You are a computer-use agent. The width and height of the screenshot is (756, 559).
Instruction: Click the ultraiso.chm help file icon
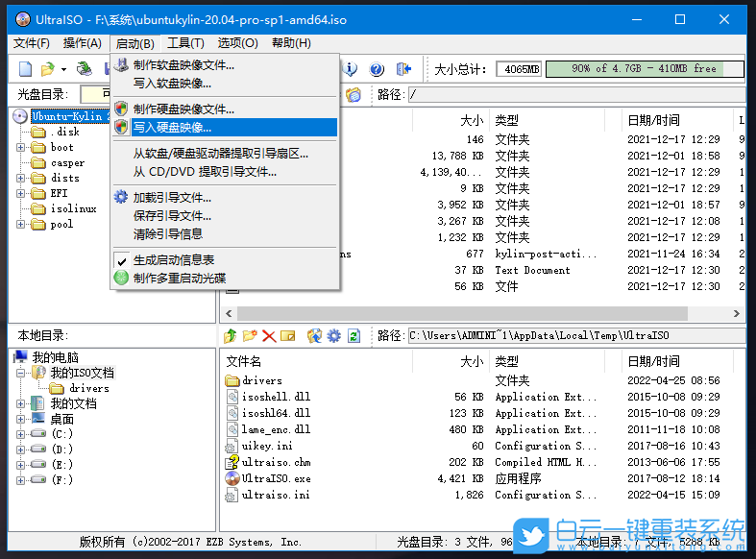tap(232, 462)
